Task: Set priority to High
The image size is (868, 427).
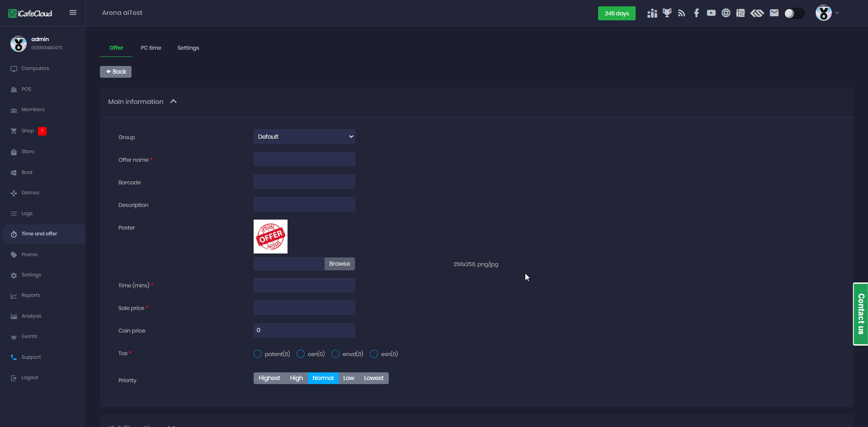Action: click(297, 378)
